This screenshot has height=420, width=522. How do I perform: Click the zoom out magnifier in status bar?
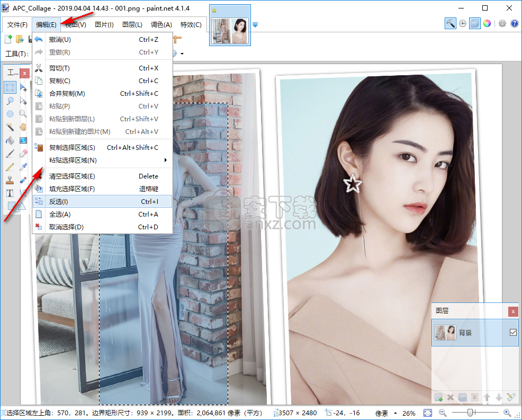pos(443,413)
